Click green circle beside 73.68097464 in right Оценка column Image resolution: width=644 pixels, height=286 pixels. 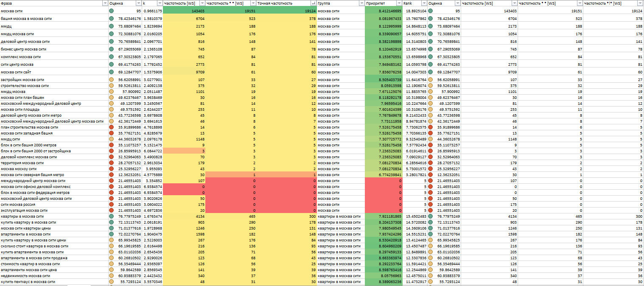[x=431, y=26]
